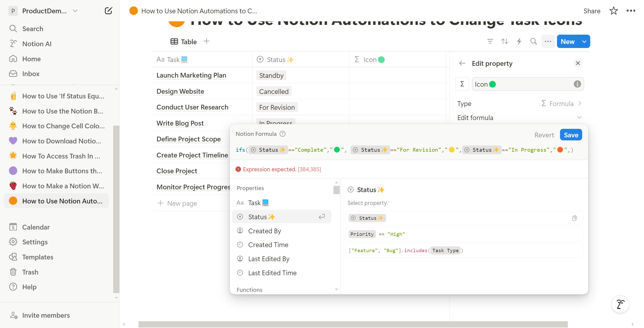Go back from Edit property panel
Viewport: 644px width, 328px height.
coord(462,63)
